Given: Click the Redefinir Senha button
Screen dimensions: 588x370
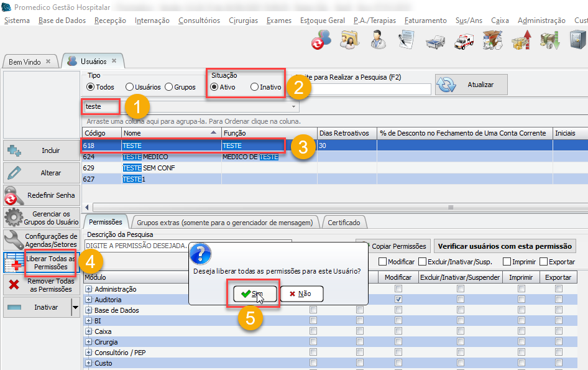Looking at the screenshot, I should (42, 195).
